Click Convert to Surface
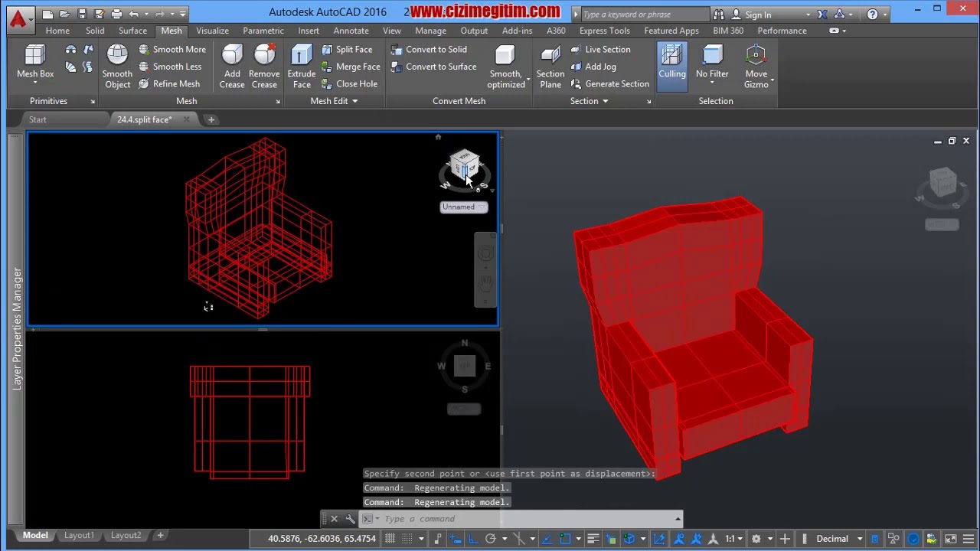This screenshot has width=980, height=551. click(x=433, y=67)
